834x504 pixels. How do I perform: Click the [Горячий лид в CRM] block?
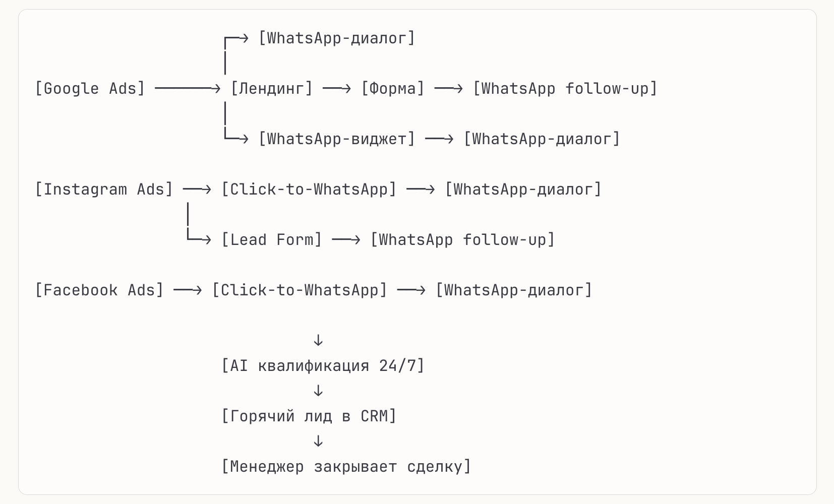coord(309,416)
